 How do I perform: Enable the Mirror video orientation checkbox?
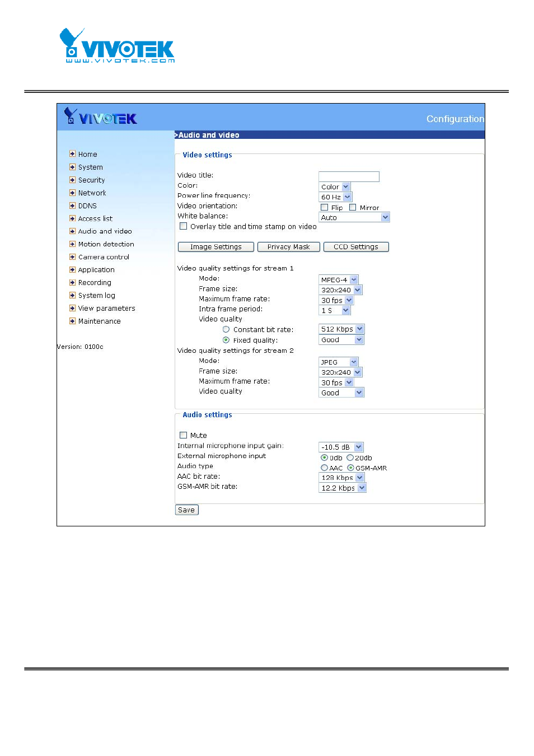coord(353,207)
